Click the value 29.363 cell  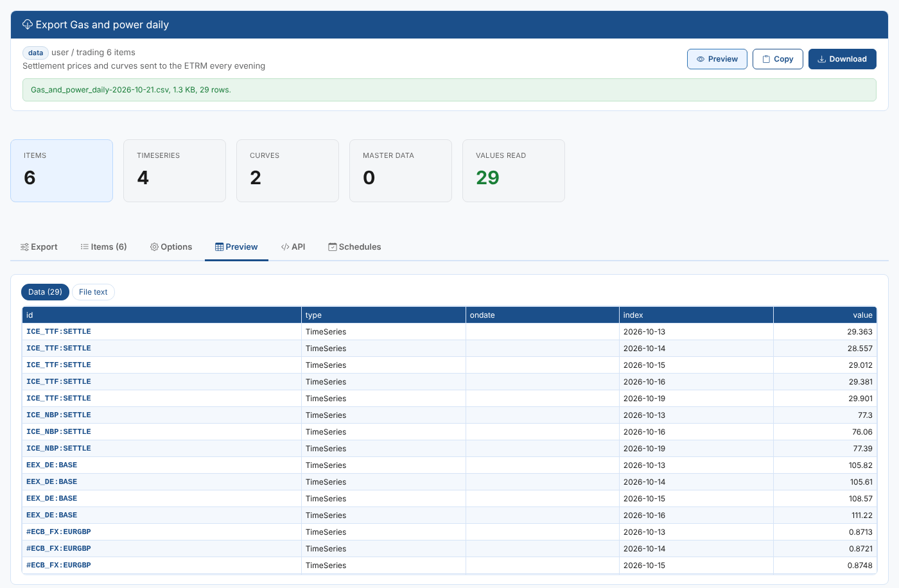[825, 332]
